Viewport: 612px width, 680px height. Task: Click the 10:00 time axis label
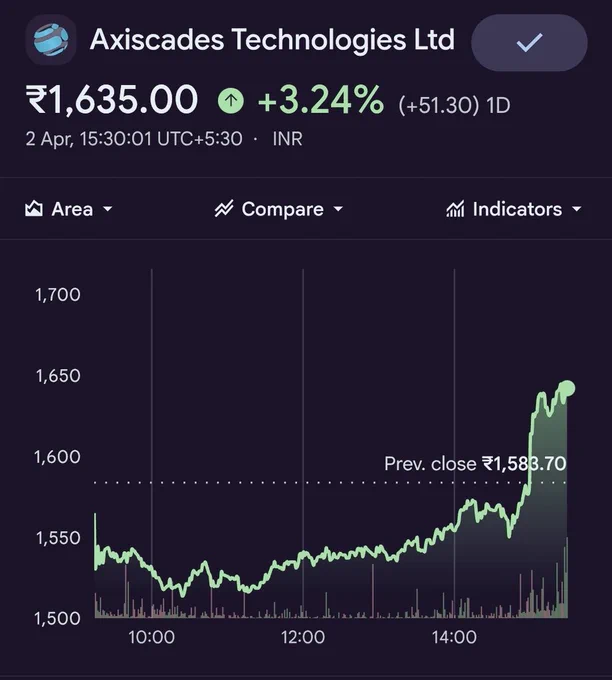point(151,638)
